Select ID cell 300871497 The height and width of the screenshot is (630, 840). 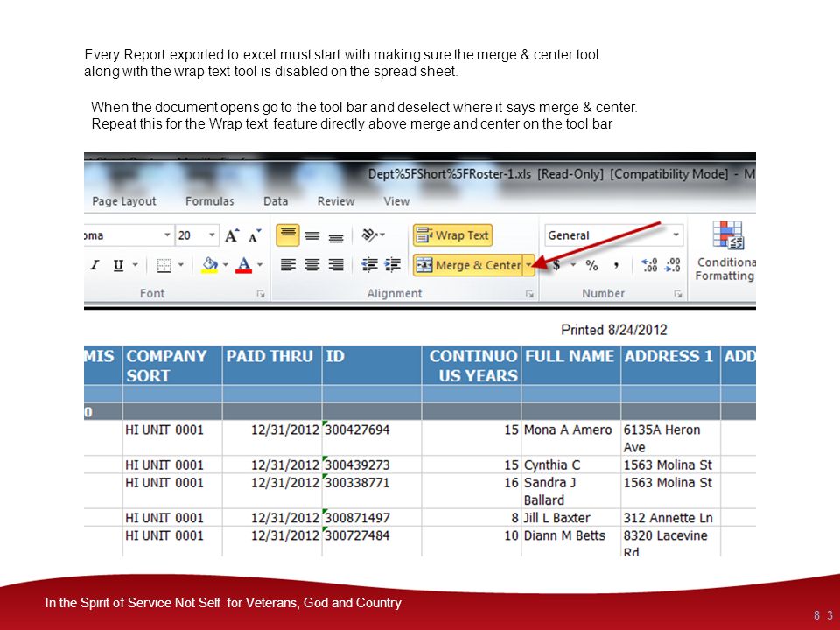coord(372,517)
